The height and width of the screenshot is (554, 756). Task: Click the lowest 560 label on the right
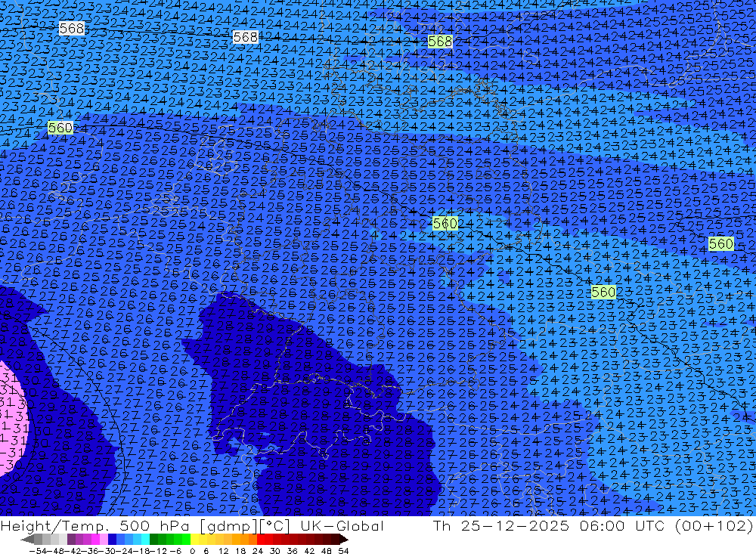click(603, 292)
